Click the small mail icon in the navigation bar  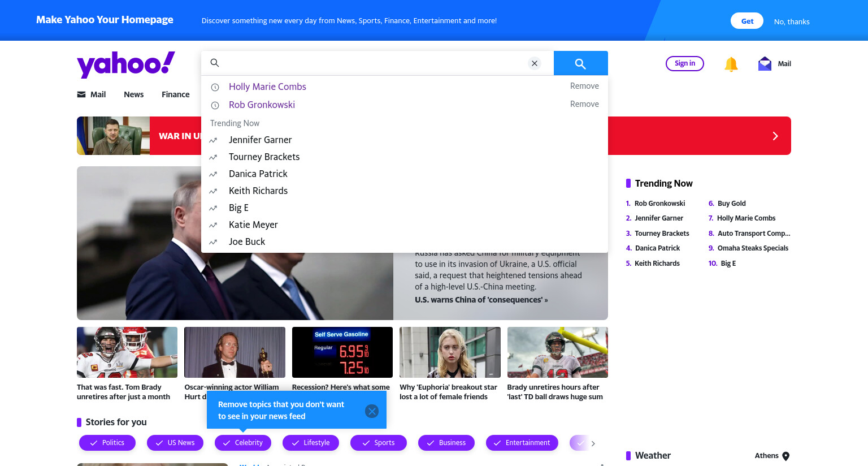pyautogui.click(x=81, y=94)
